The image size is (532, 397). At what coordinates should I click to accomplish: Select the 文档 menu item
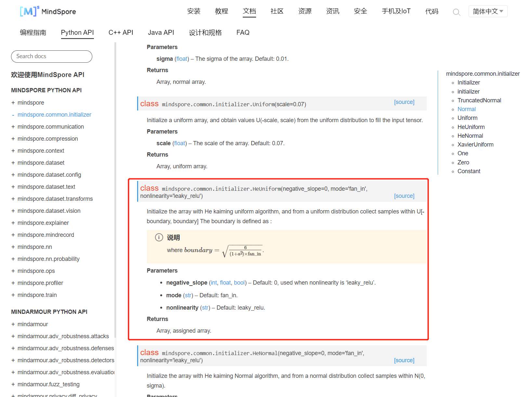tap(250, 11)
